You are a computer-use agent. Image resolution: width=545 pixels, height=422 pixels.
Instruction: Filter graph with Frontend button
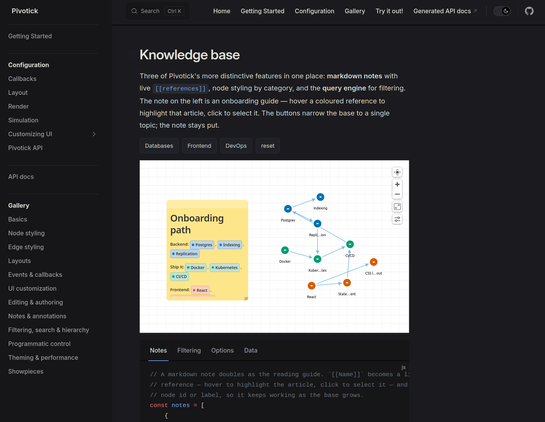[199, 146]
